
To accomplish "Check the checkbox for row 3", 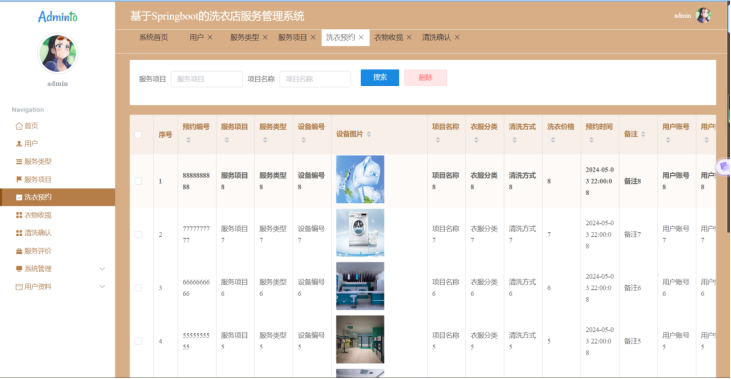I will (x=138, y=288).
